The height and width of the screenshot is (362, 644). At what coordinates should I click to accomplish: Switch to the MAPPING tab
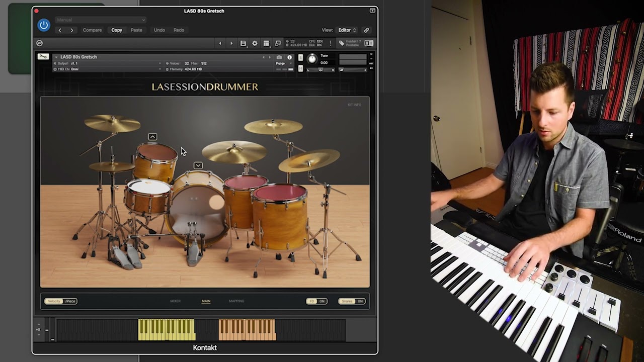click(236, 301)
